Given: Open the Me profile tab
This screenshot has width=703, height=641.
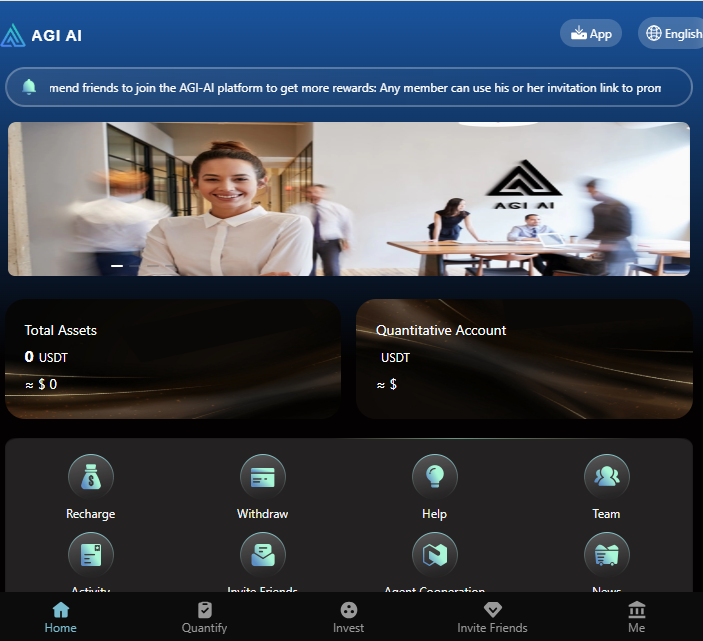Looking at the screenshot, I should [x=636, y=617].
